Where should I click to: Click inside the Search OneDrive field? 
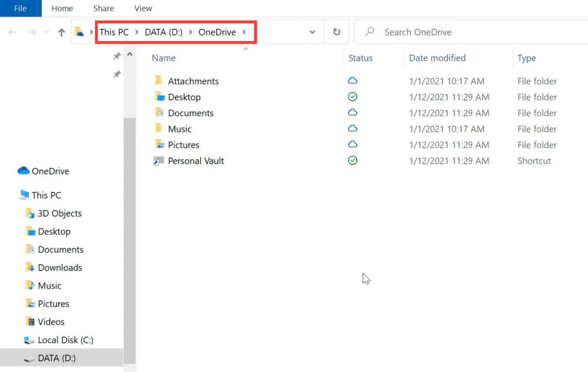418,32
